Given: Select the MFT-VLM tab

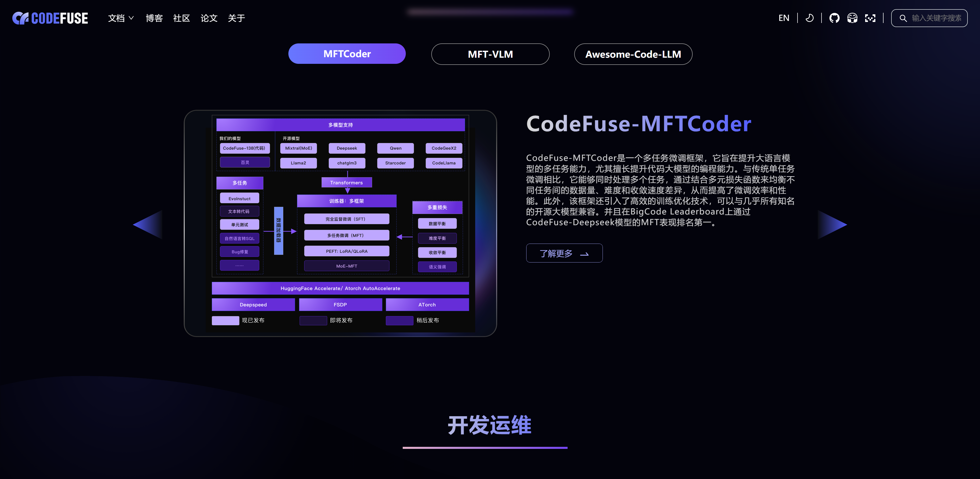Looking at the screenshot, I should 490,54.
